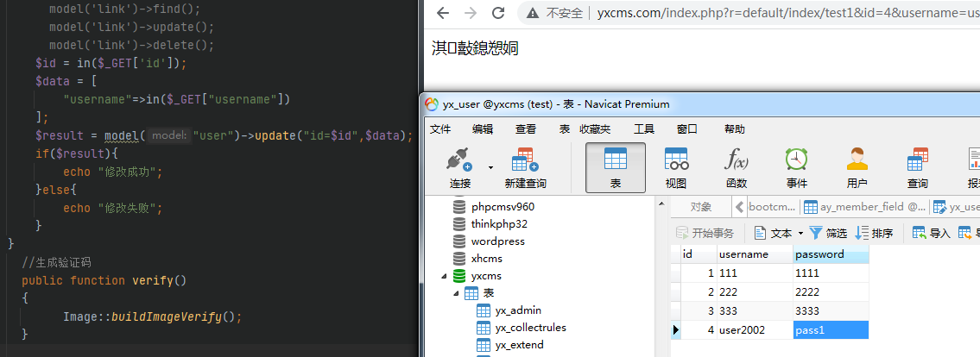Collapse the 表 tables node
Image resolution: width=980 pixels, height=357 pixels.
point(456,293)
